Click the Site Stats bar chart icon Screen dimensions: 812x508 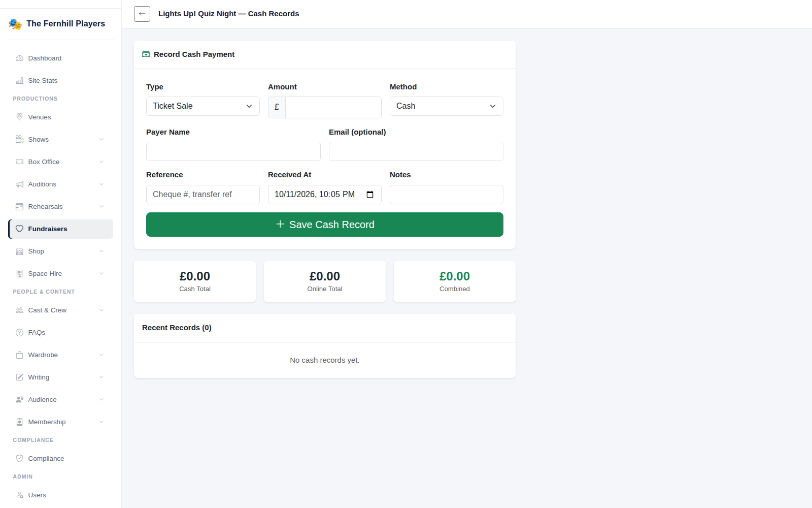tap(19, 81)
